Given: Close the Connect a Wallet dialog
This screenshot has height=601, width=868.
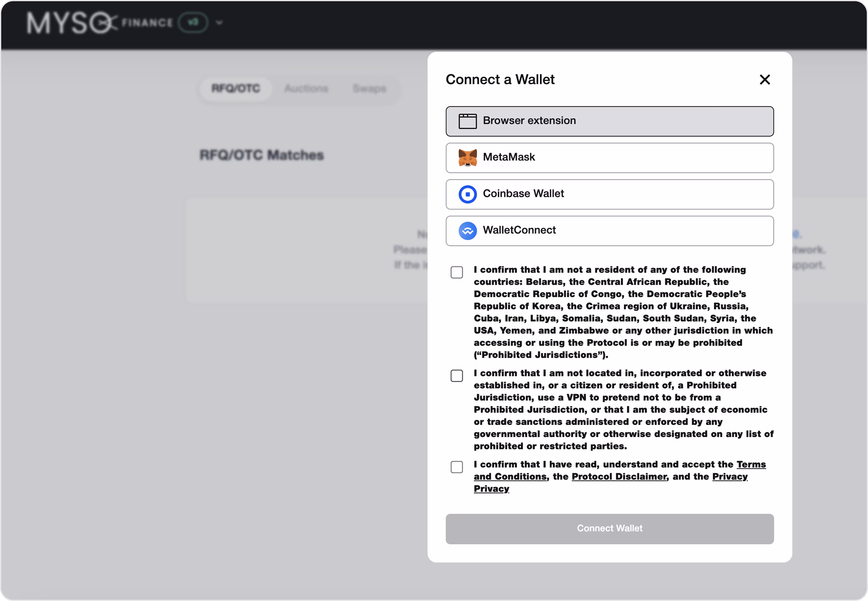Looking at the screenshot, I should (x=765, y=79).
